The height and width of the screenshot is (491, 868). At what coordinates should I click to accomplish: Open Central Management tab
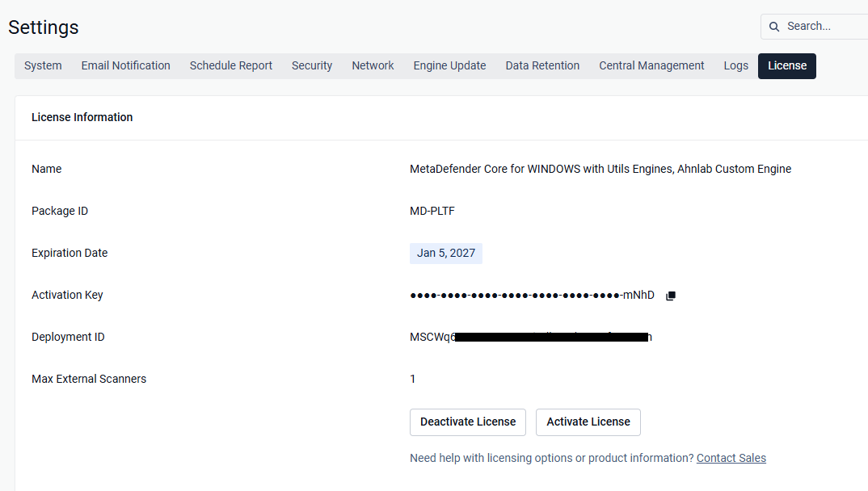(x=651, y=65)
